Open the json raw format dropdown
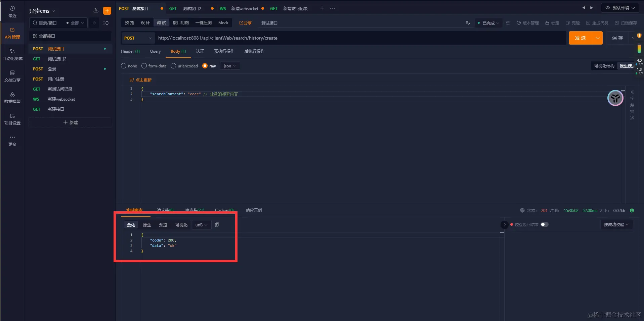Viewport: 644px width, 321px height. click(230, 66)
